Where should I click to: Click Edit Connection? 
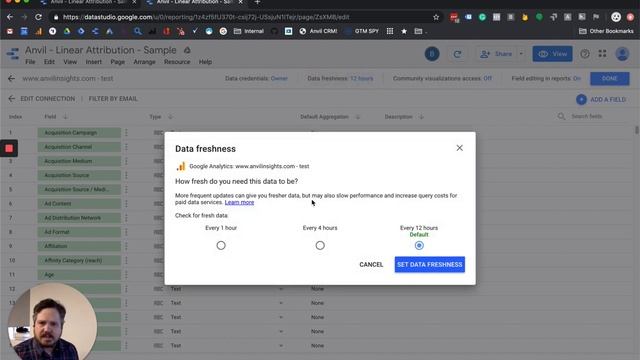(x=48, y=99)
